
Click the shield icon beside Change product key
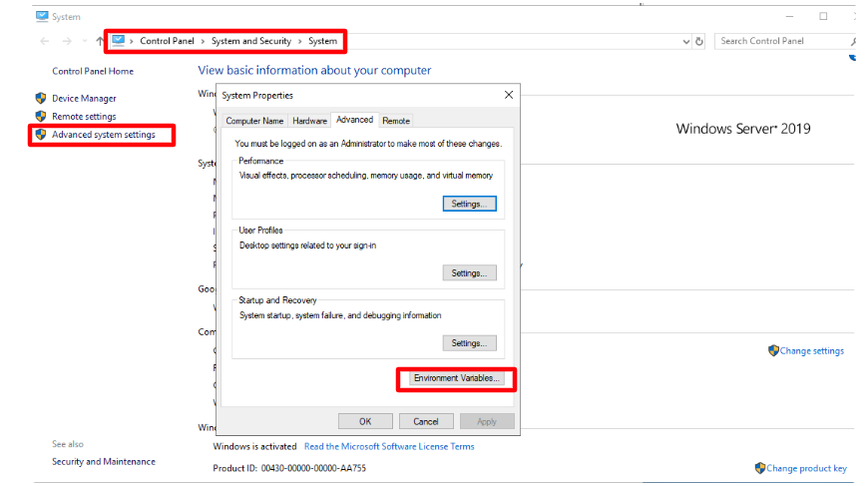pyautogui.click(x=760, y=468)
